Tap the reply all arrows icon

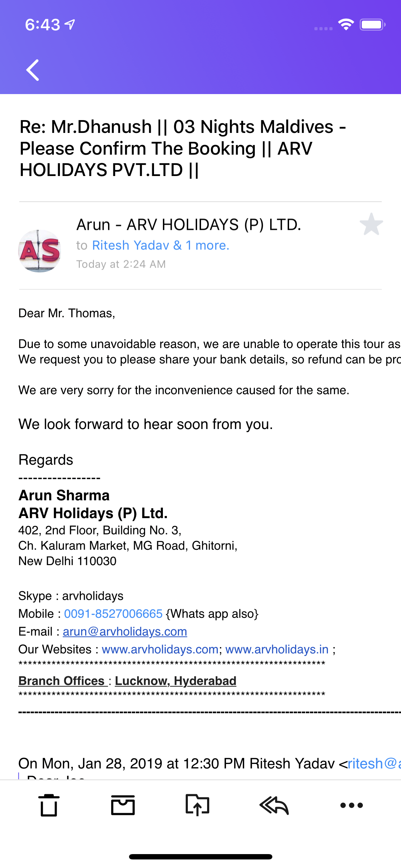pyautogui.click(x=274, y=805)
